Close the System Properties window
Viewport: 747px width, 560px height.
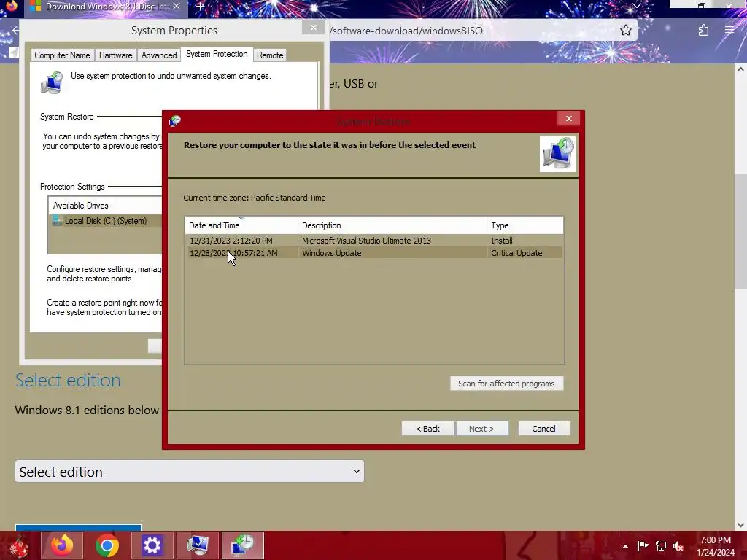click(x=313, y=28)
